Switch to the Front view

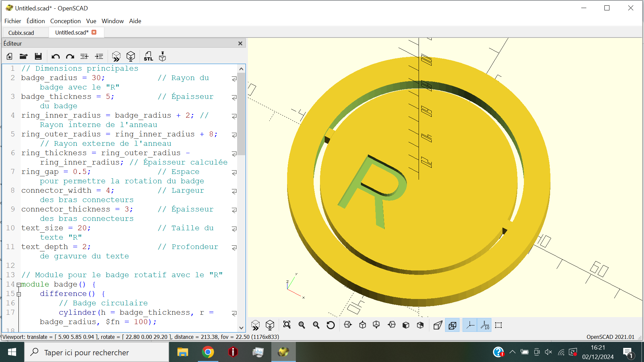click(x=406, y=325)
